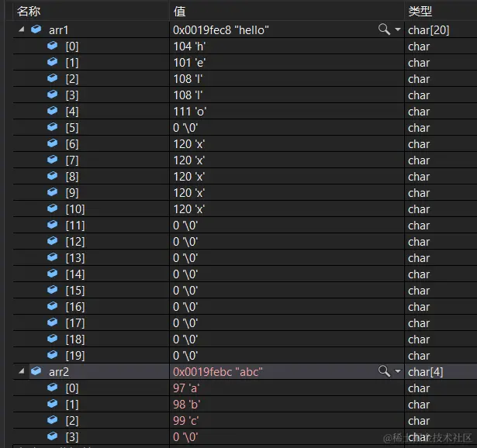Select the value 111 'o'

click(x=190, y=112)
